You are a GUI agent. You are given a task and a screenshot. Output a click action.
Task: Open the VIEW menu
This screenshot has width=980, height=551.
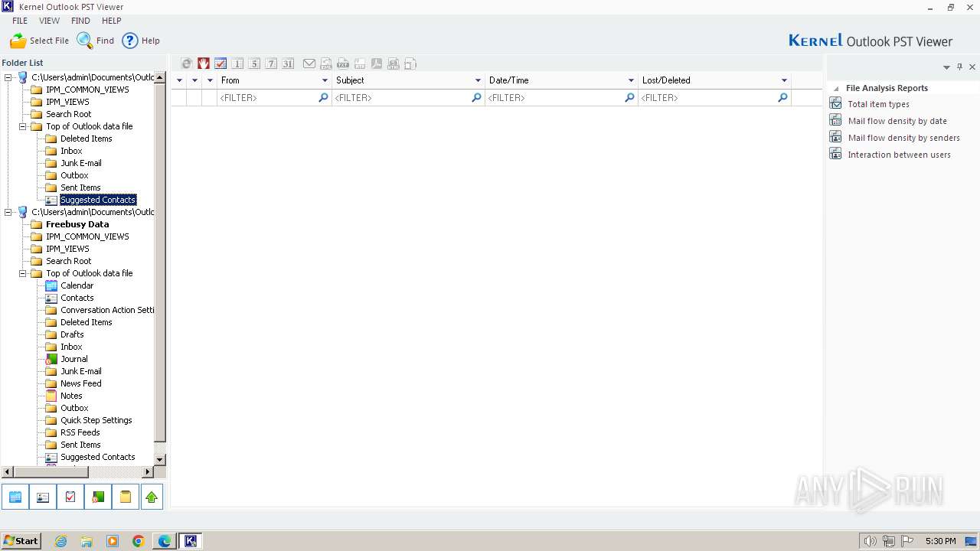(49, 21)
